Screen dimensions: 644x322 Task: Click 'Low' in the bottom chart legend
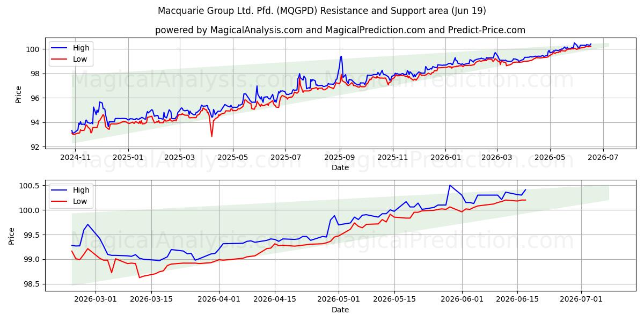pyautogui.click(x=80, y=201)
